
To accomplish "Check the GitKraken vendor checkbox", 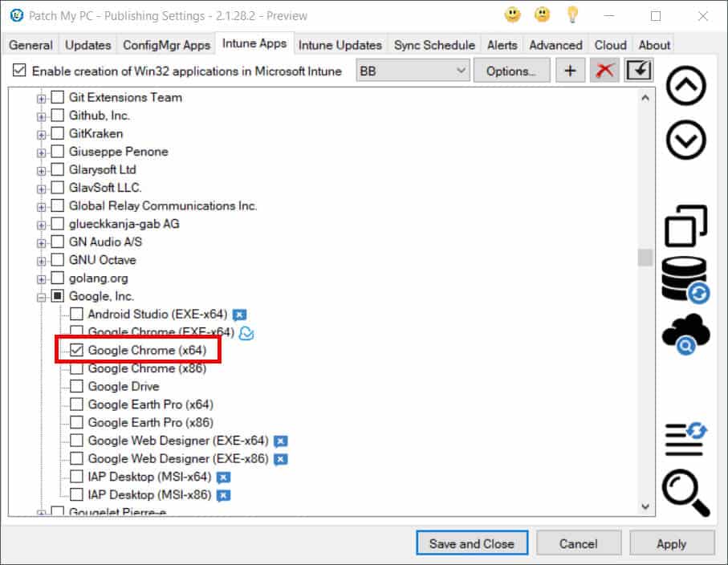I will pos(58,133).
